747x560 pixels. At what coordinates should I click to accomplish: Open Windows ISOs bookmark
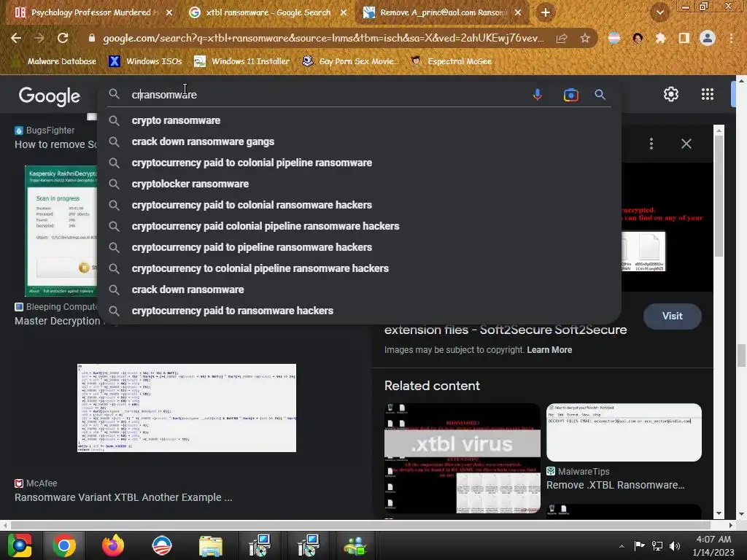pyautogui.click(x=145, y=61)
